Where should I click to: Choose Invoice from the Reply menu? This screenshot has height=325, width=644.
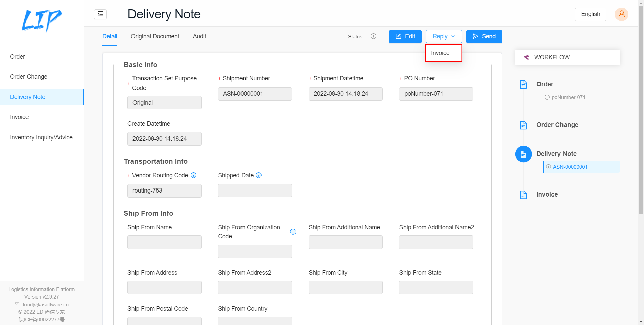click(x=443, y=53)
